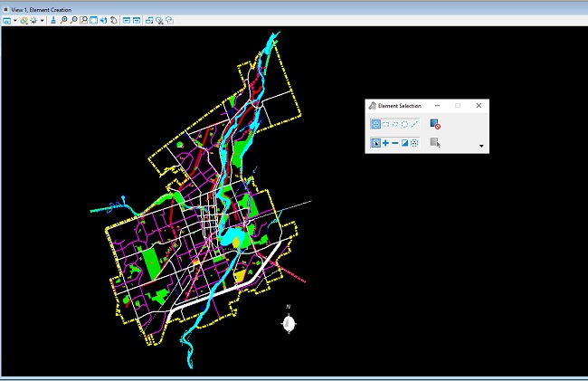Click the Fit View icon
Viewport: 588px width, 381px height.
(x=94, y=20)
